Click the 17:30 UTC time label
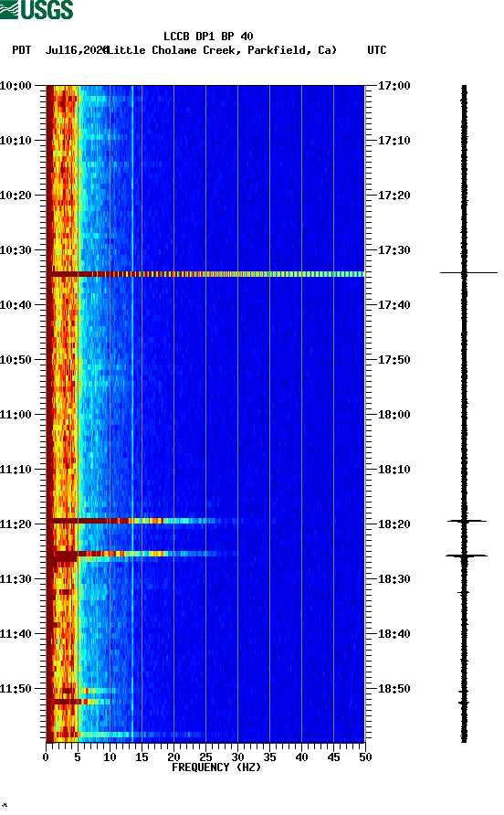This screenshot has height=815, width=504. pyautogui.click(x=394, y=250)
